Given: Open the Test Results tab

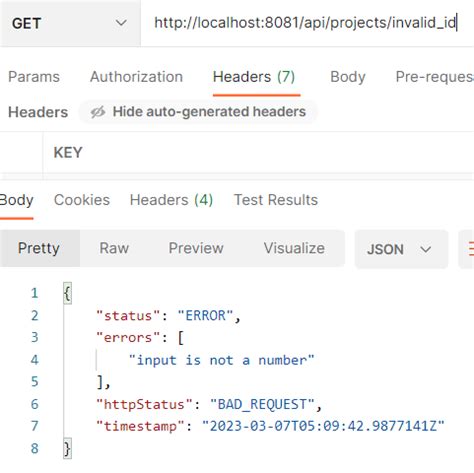Looking at the screenshot, I should tap(276, 200).
